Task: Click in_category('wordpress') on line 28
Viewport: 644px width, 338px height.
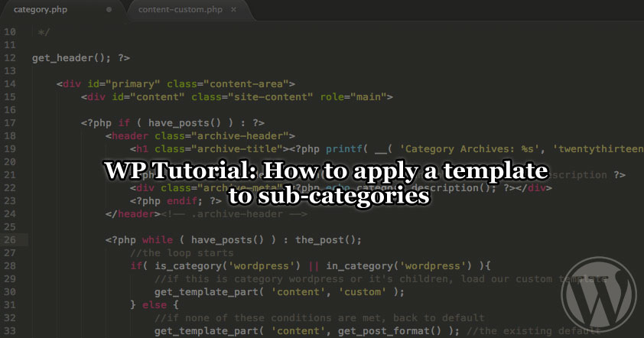Action: pyautogui.click(x=398, y=265)
